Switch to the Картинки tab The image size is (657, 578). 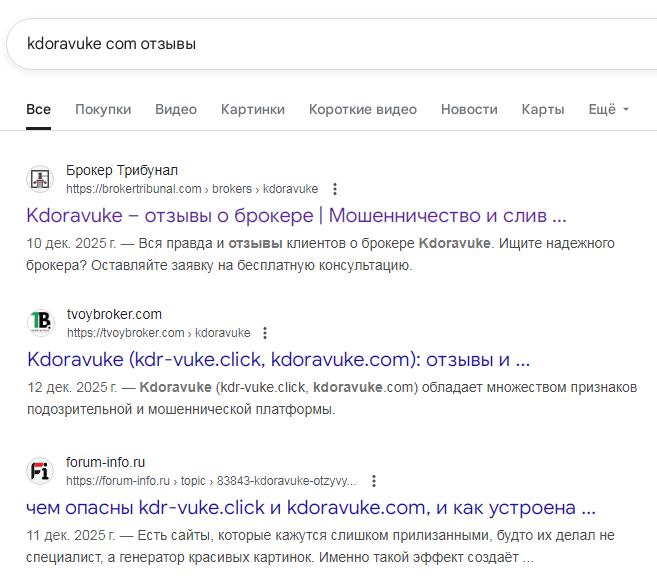(252, 109)
